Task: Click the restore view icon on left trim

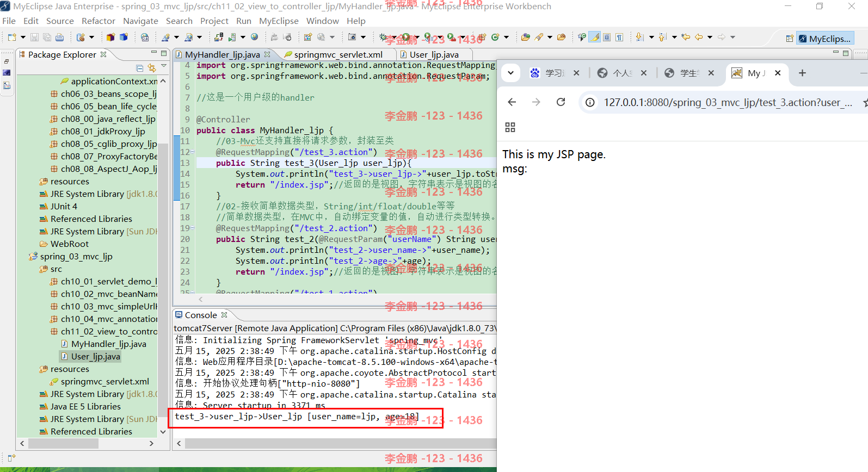Action: pos(7,62)
